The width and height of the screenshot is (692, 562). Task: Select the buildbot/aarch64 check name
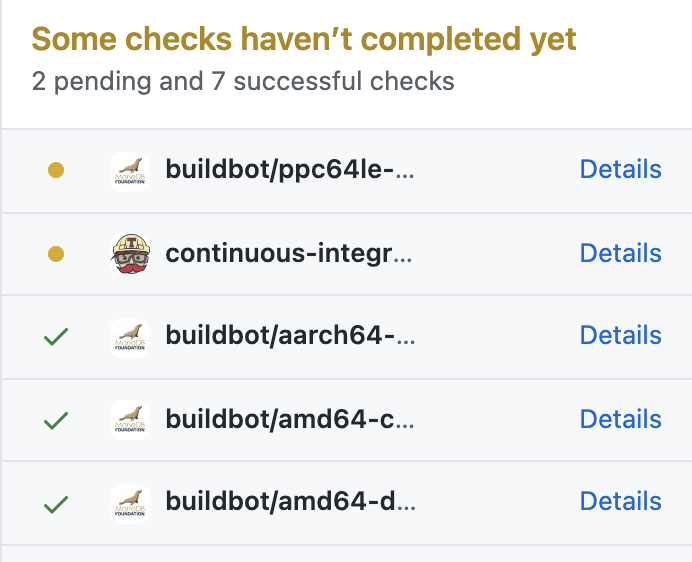[x=290, y=336]
